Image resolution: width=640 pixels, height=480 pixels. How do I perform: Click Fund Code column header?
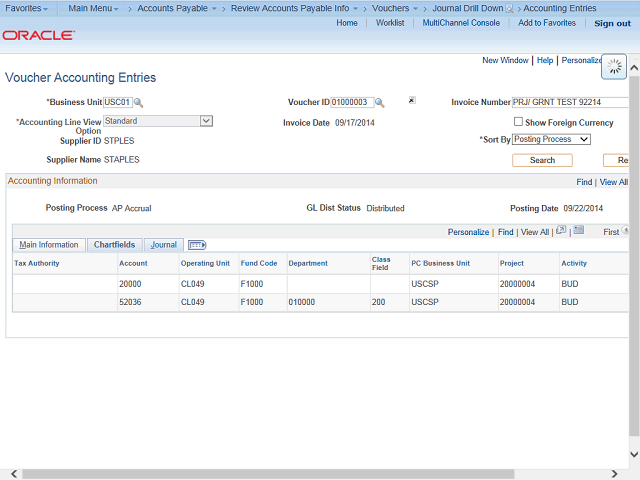(259, 263)
